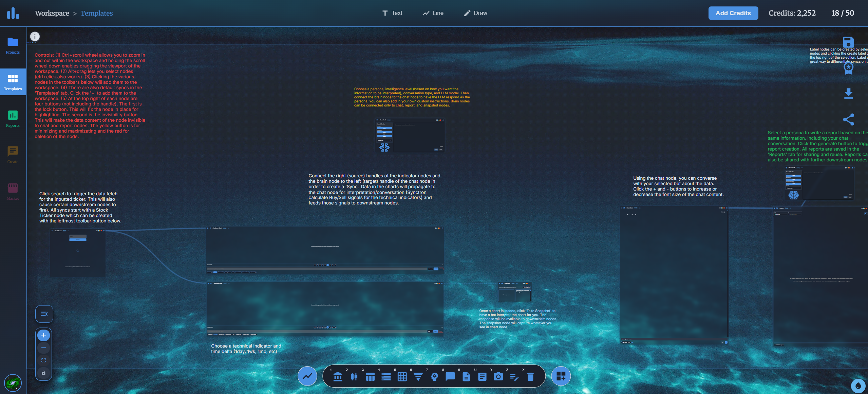Add a report document node

point(467,376)
